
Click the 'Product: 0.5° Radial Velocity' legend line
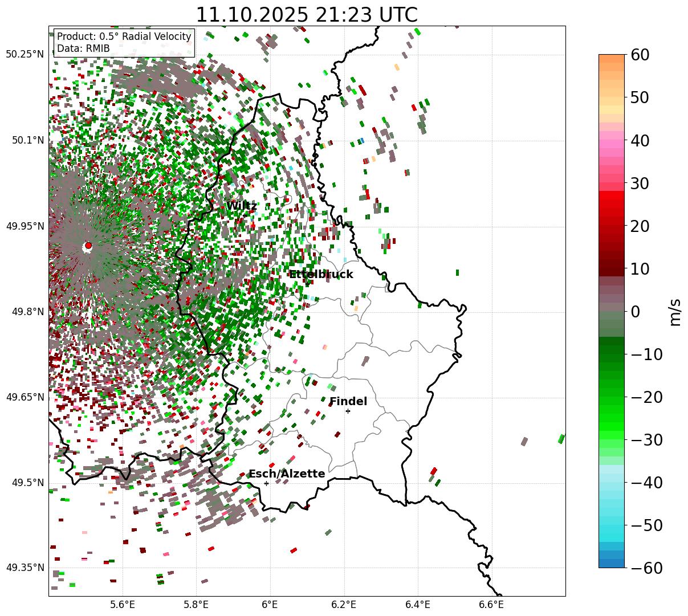(x=124, y=36)
